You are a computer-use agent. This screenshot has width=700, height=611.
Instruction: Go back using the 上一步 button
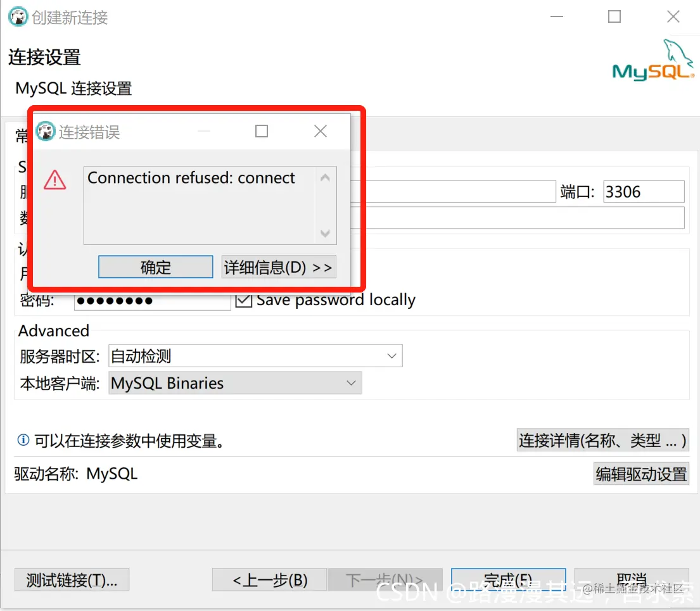(x=269, y=579)
